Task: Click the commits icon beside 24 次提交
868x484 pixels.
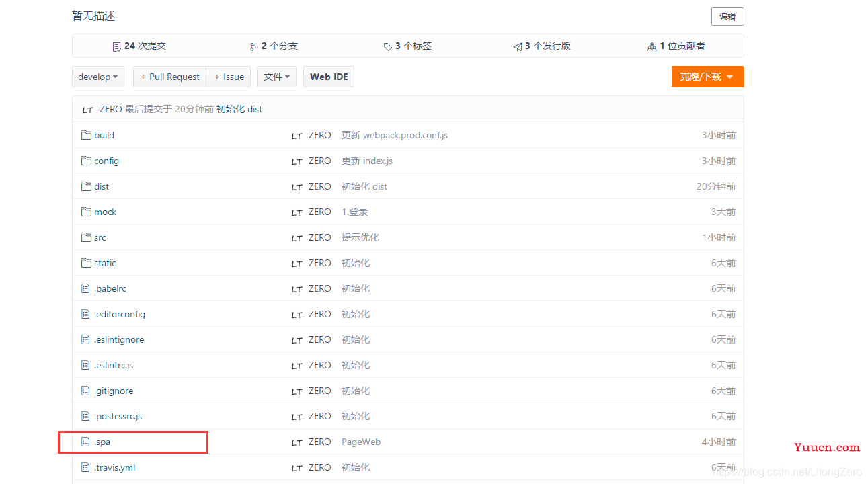Action: tap(117, 46)
